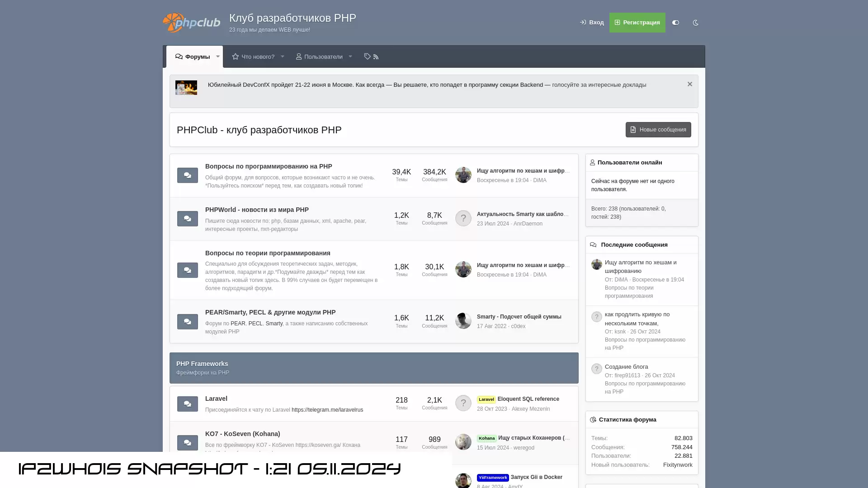Open DiMA avatar in PHP programming questions row
Image resolution: width=868 pixels, height=488 pixels.
[463, 175]
